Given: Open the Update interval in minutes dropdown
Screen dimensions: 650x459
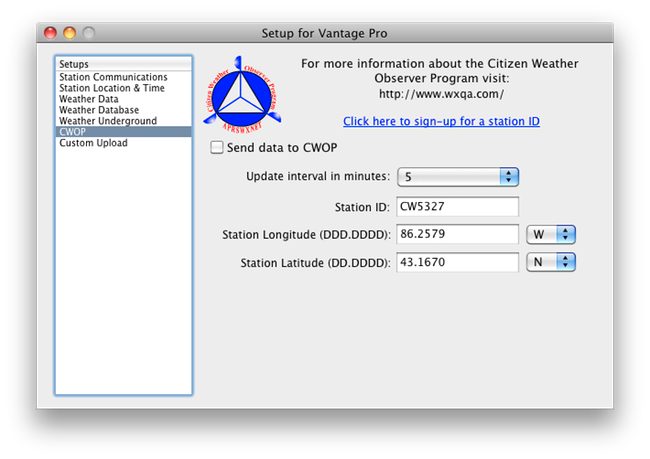Looking at the screenshot, I should point(458,177).
